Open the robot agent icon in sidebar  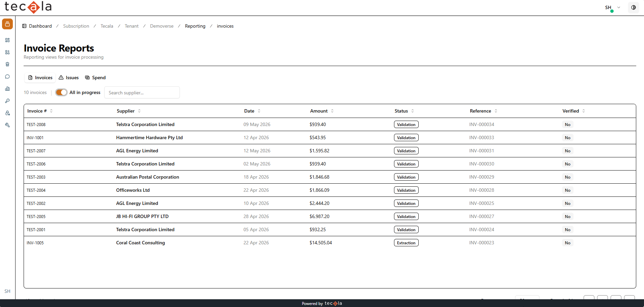(x=7, y=64)
